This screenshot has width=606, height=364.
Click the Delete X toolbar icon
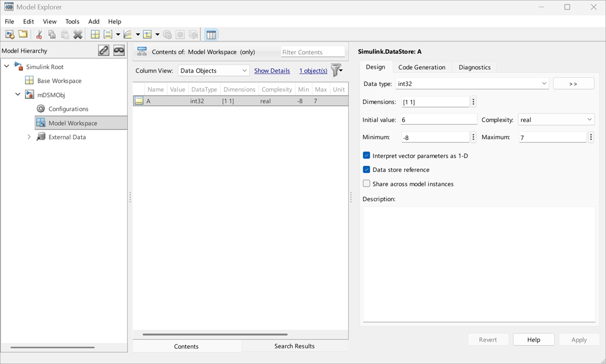78,35
